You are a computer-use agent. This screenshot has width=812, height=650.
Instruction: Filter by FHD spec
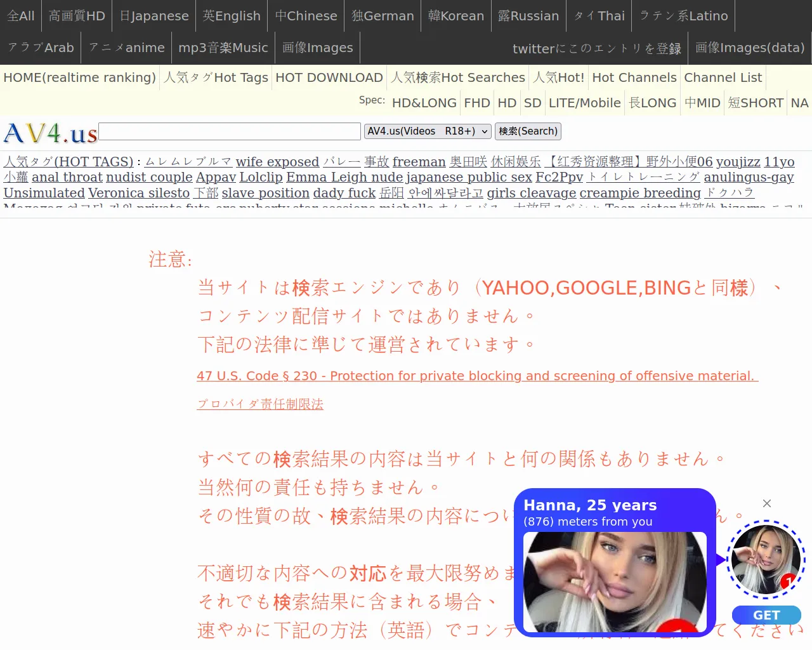pos(476,103)
